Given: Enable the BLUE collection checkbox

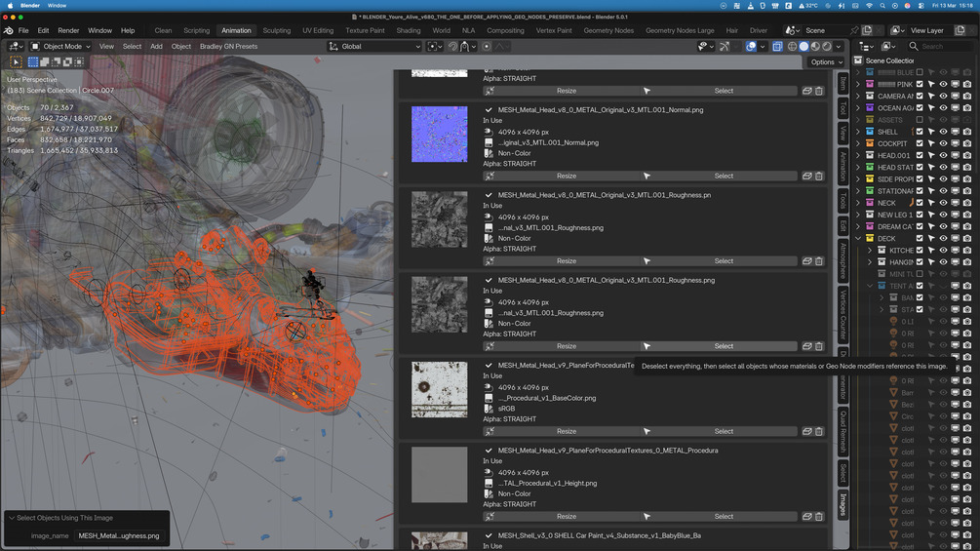Looking at the screenshot, I should click(920, 72).
